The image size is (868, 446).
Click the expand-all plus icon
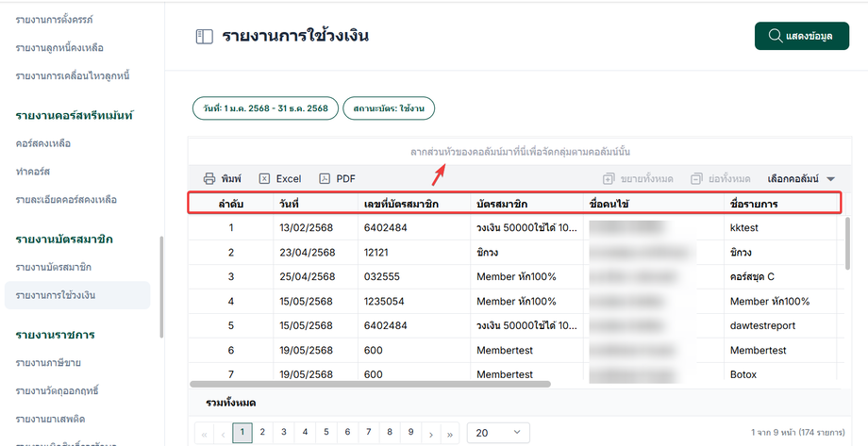pyautogui.click(x=609, y=179)
